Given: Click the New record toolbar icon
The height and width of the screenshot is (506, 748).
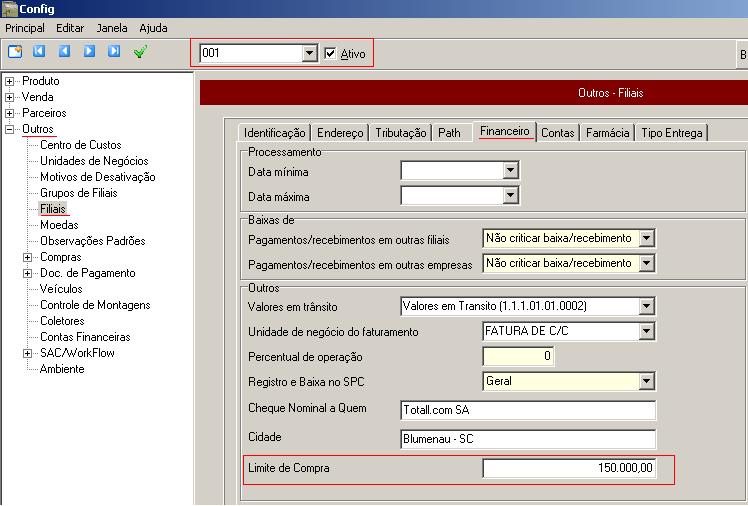Looking at the screenshot, I should [15, 52].
